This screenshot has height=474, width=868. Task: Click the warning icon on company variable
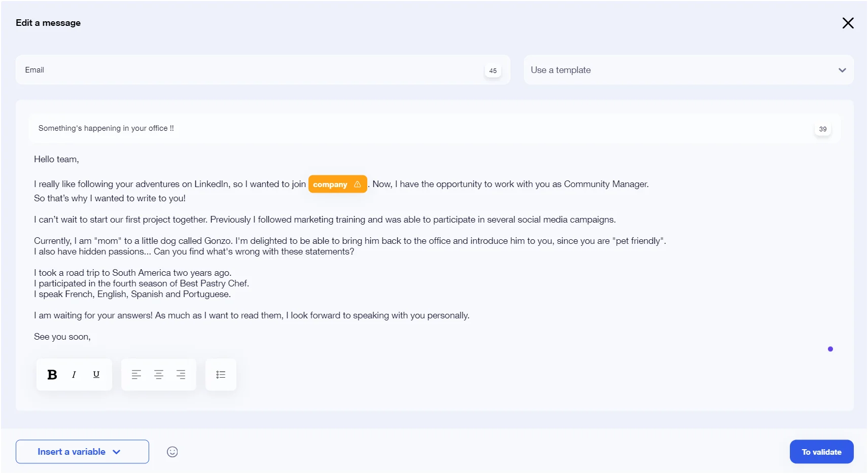tap(357, 185)
